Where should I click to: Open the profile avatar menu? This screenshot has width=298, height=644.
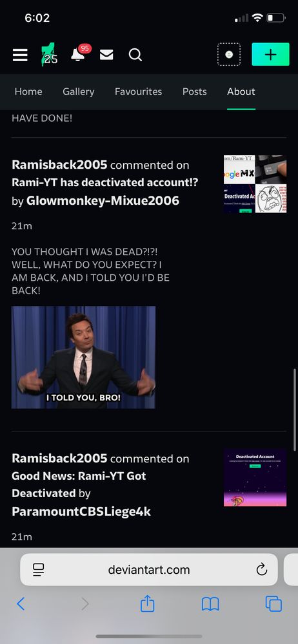229,54
